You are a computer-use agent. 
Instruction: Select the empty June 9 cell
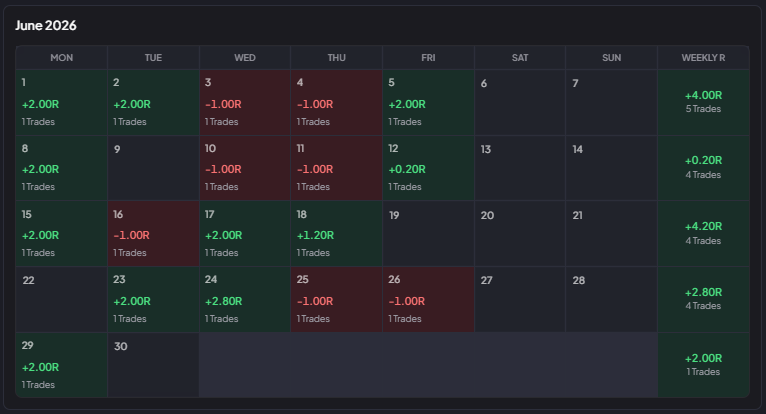[x=153, y=168]
